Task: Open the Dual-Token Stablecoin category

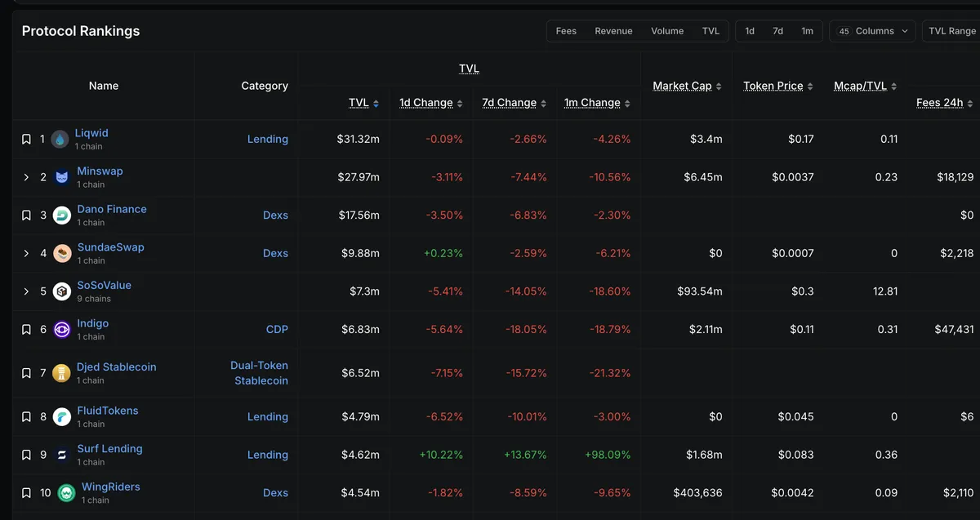Action: [x=259, y=373]
